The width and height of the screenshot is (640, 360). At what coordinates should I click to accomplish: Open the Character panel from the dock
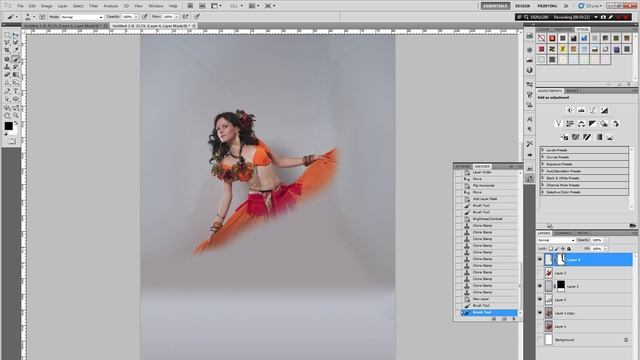pyautogui.click(x=529, y=119)
